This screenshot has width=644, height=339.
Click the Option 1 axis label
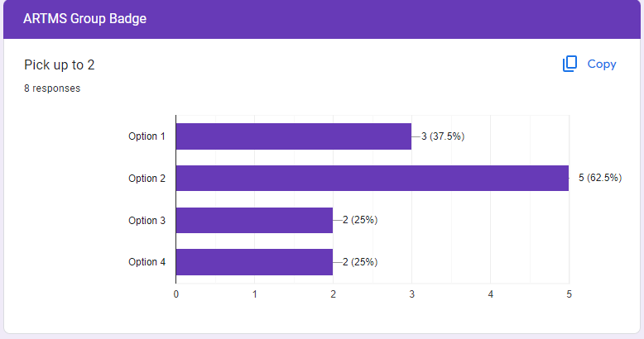(x=147, y=136)
